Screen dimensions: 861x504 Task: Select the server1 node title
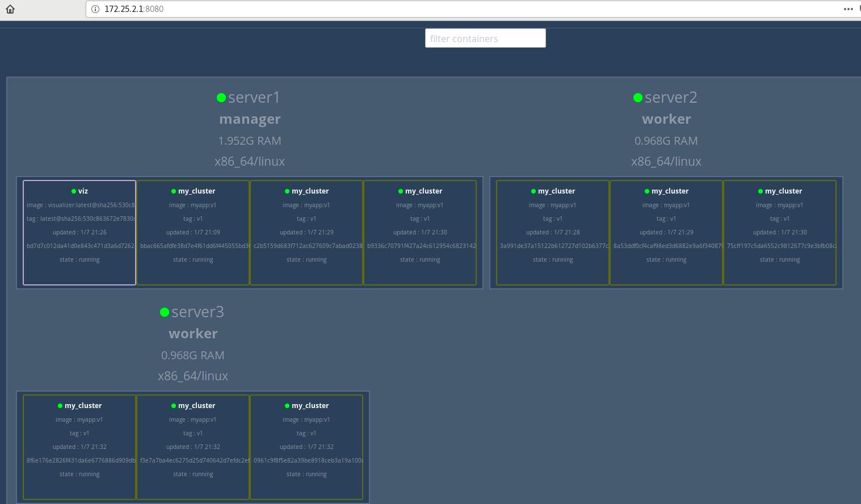[x=254, y=97]
